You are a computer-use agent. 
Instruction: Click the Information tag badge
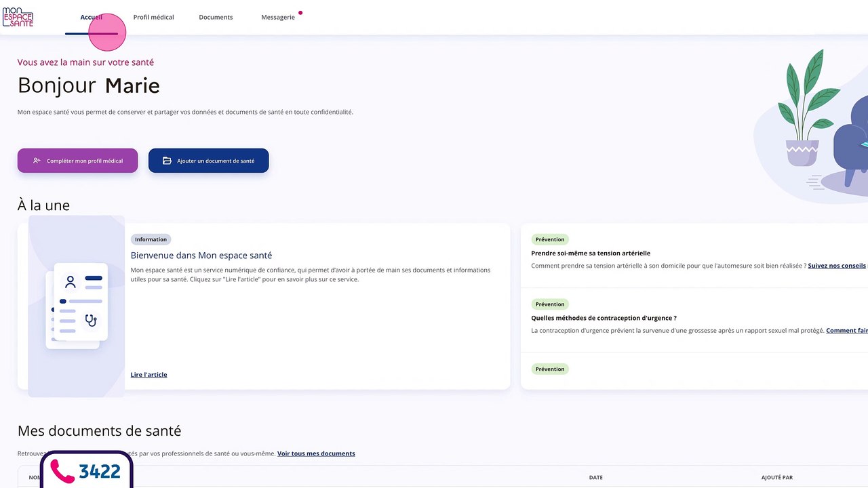[151, 239]
